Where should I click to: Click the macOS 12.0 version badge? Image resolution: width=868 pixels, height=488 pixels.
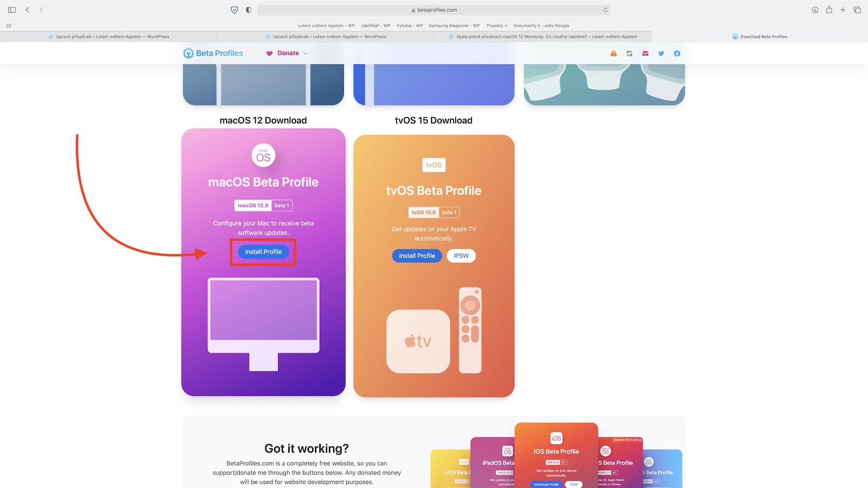253,206
